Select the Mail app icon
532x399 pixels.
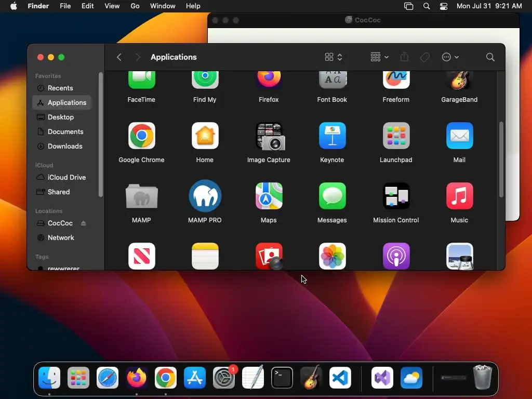point(459,136)
